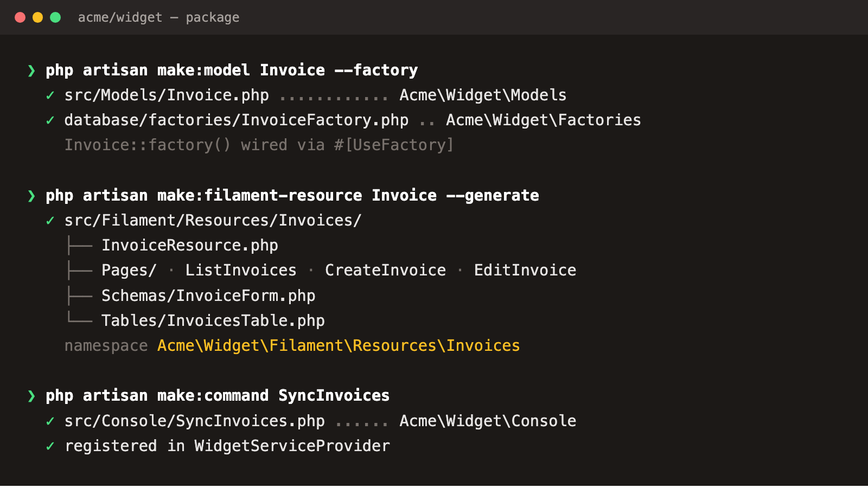This screenshot has width=868, height=488.
Task: Select the command "php artisan make:model Invoice --factory"
Action: [232, 70]
